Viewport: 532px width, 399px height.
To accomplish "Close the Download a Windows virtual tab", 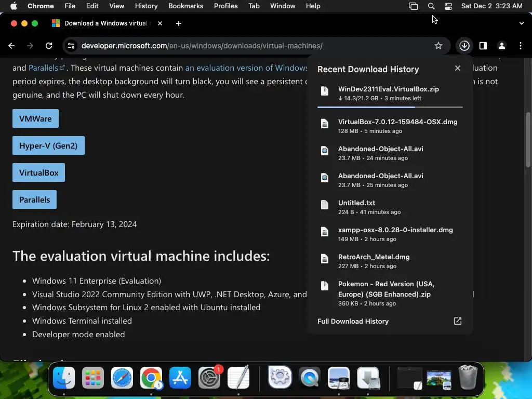I will [x=160, y=23].
